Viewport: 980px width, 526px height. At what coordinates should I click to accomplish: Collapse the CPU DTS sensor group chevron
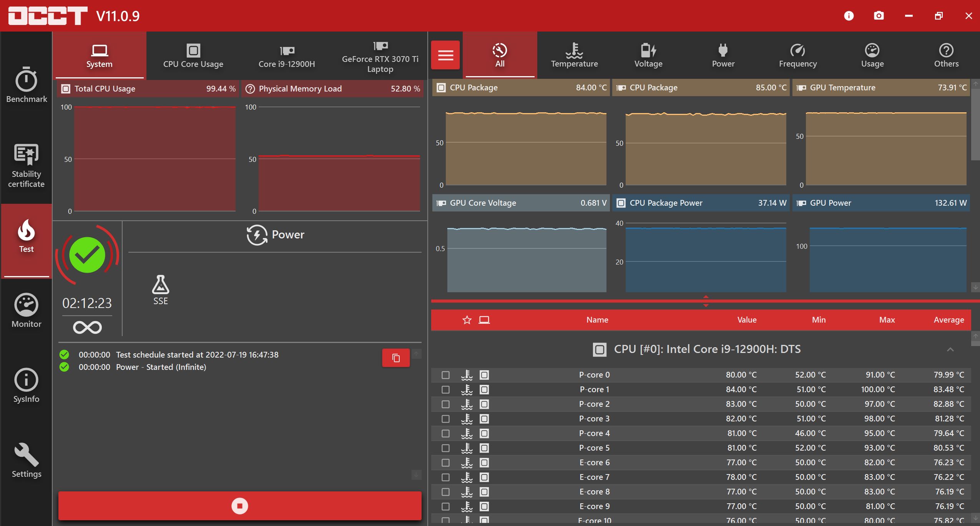pyautogui.click(x=950, y=350)
